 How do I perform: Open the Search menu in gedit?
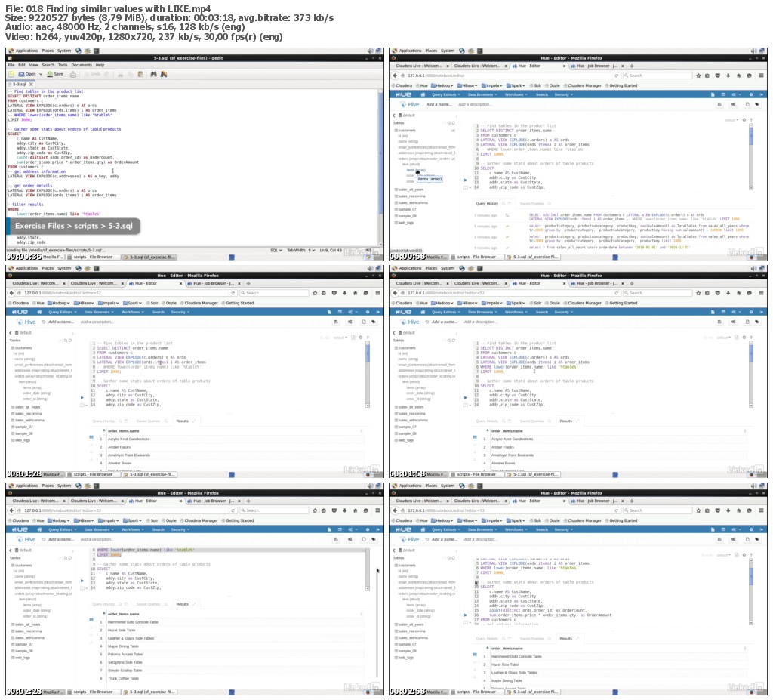[48, 65]
